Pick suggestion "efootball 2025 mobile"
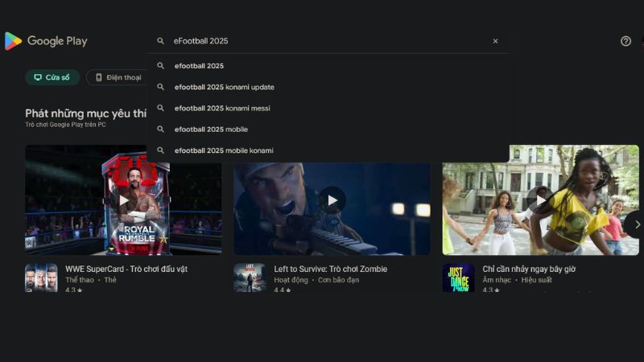This screenshot has height=362, width=644. pos(211,129)
